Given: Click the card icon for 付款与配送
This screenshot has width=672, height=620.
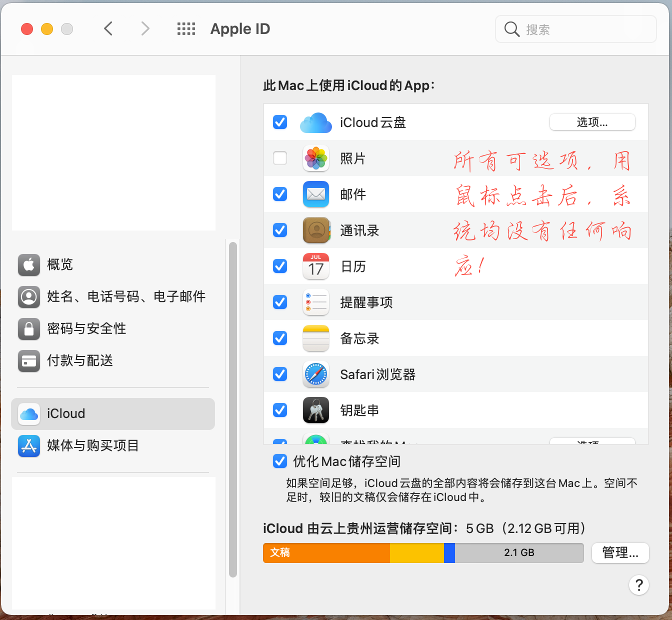Looking at the screenshot, I should [x=29, y=360].
